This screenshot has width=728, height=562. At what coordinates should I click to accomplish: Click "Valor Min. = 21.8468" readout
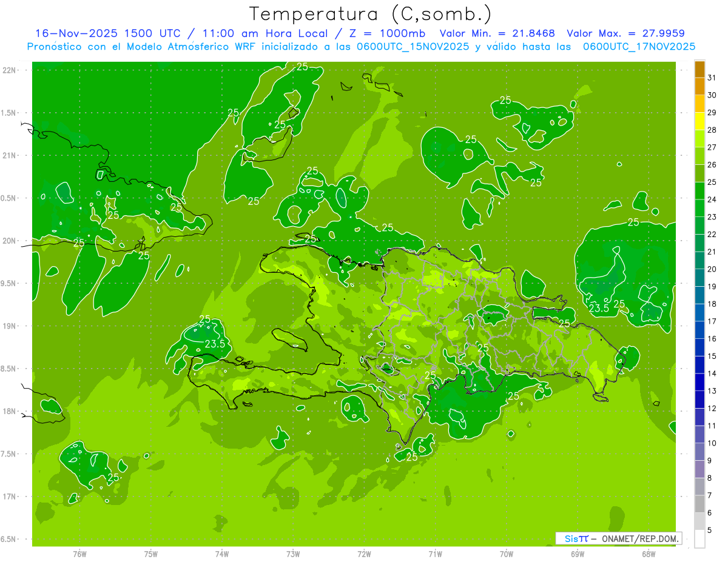[x=497, y=33]
